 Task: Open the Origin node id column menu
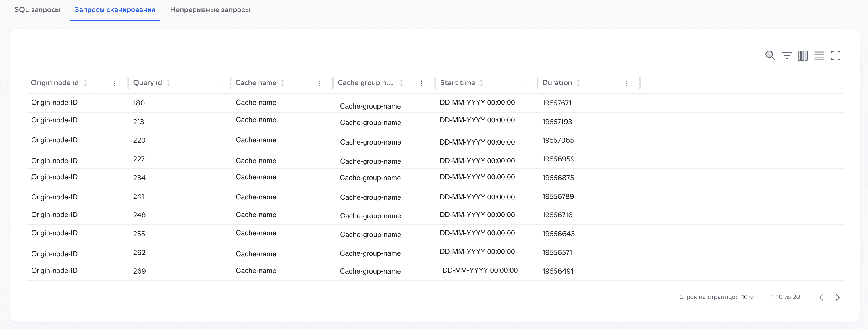(x=115, y=82)
